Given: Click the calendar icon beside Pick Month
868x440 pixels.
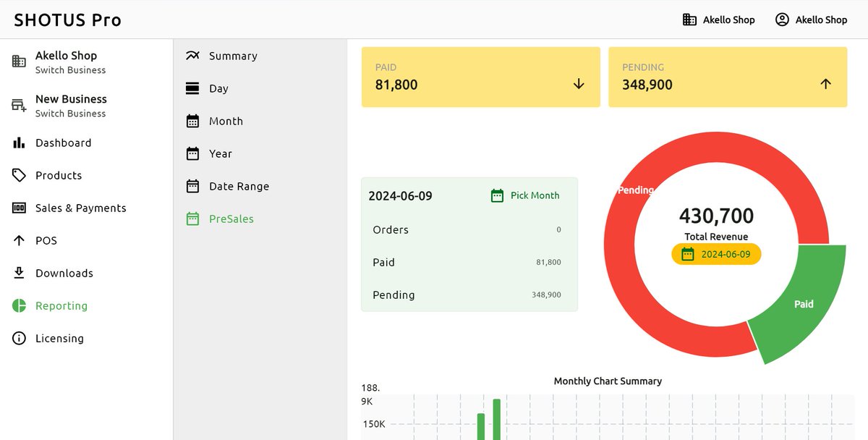Looking at the screenshot, I should coord(497,195).
